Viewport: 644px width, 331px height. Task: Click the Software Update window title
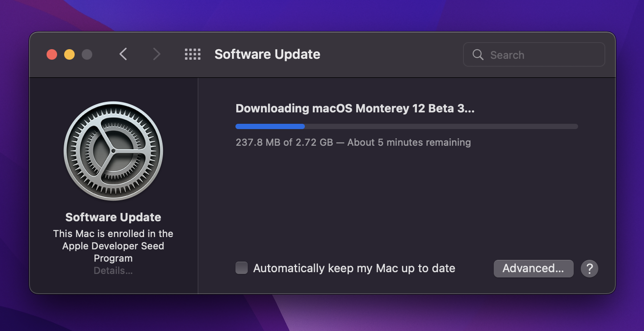tap(267, 54)
